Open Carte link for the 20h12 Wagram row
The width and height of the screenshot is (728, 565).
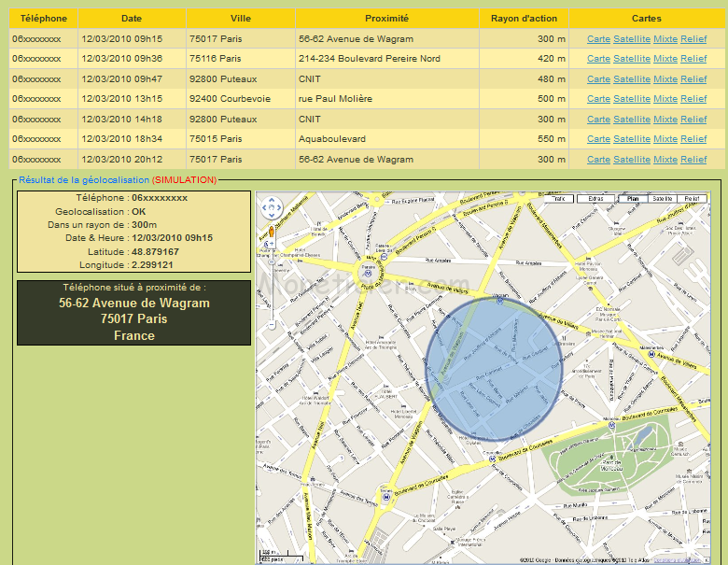click(598, 160)
